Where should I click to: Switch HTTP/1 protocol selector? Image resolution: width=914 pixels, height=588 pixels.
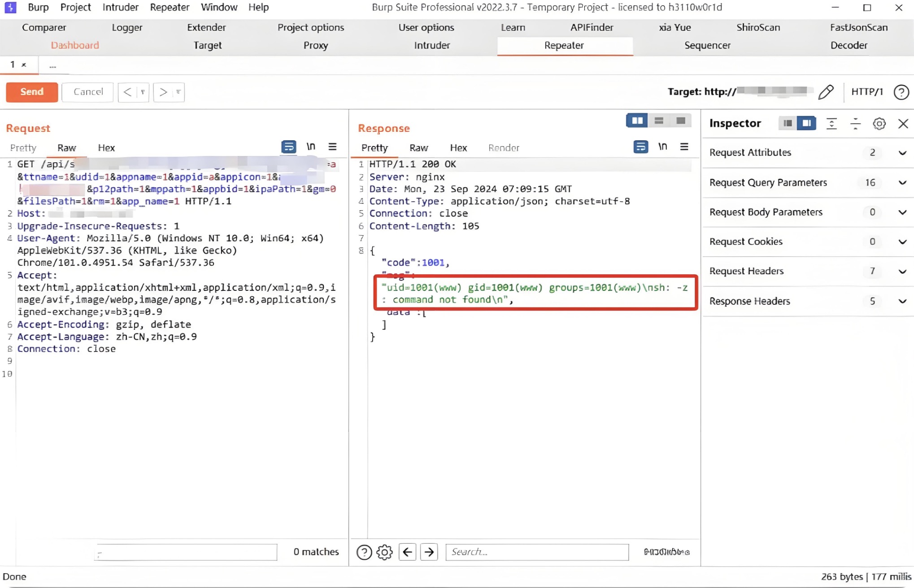pyautogui.click(x=867, y=92)
